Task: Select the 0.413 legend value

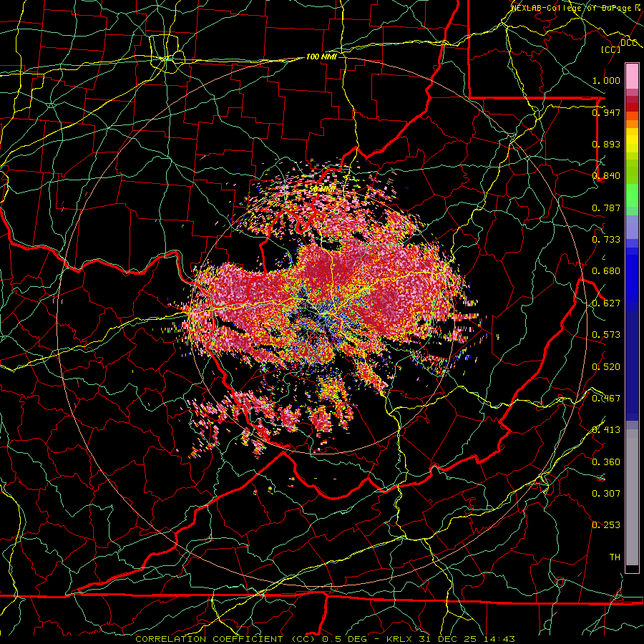Action: click(x=606, y=430)
